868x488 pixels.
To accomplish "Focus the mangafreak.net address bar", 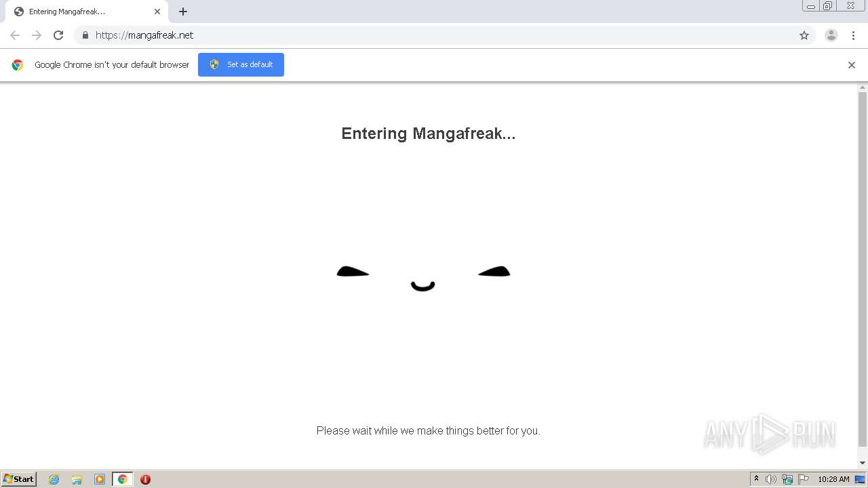I will [444, 35].
